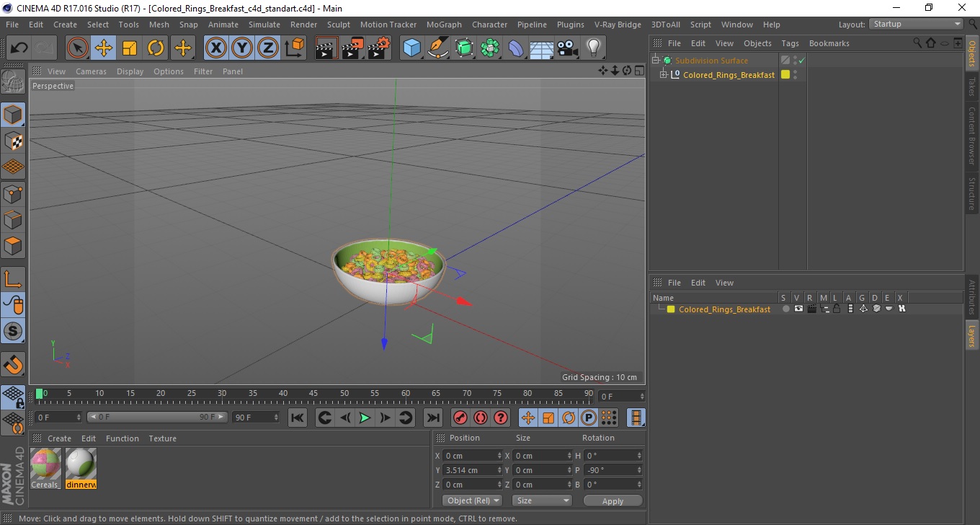The height and width of the screenshot is (525, 980).
Task: Add a Cube primitive object
Action: (411, 48)
